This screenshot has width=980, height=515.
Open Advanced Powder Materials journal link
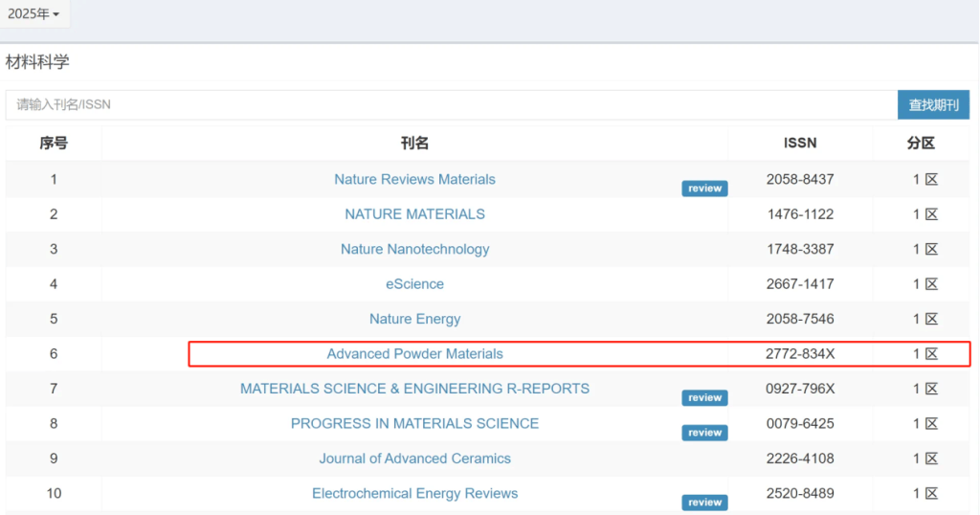coord(414,354)
